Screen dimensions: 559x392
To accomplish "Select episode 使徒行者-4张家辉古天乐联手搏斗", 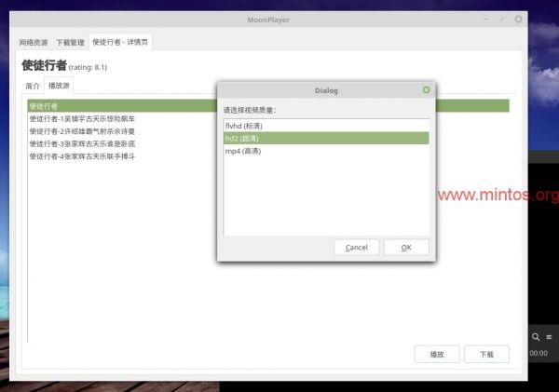I will (82, 156).
